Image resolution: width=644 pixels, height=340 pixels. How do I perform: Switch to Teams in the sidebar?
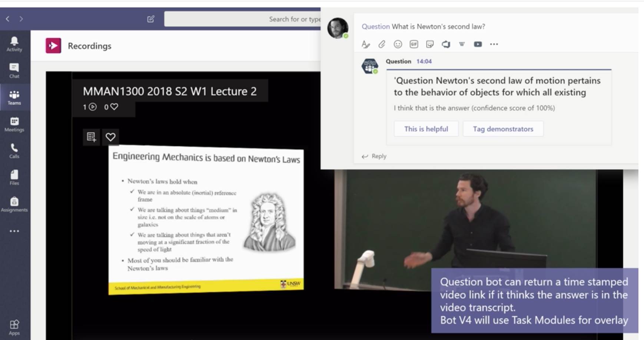point(14,97)
